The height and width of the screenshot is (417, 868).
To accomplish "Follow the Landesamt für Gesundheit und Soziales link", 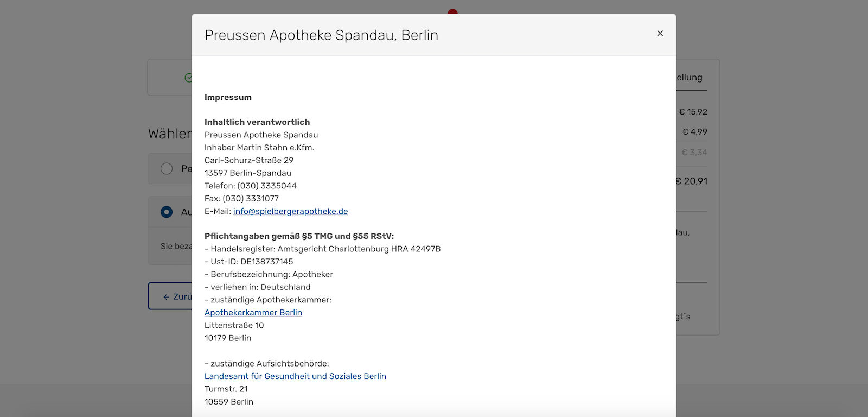I will pos(295,376).
